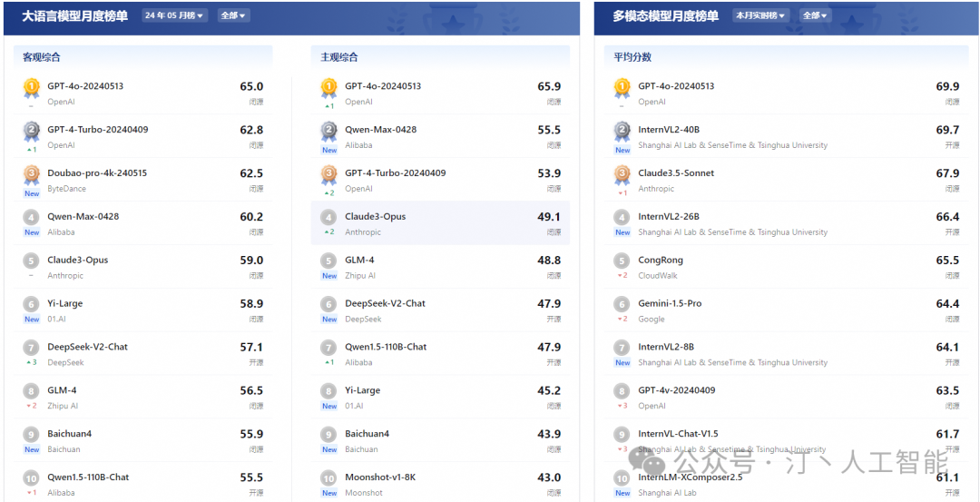The image size is (980, 502).
Task: Click rank 10 badge beside Moonshot-v1-8K
Action: (328, 478)
